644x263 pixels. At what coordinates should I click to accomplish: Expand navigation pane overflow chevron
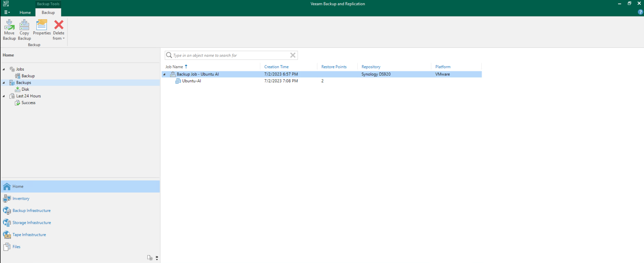coord(157,258)
